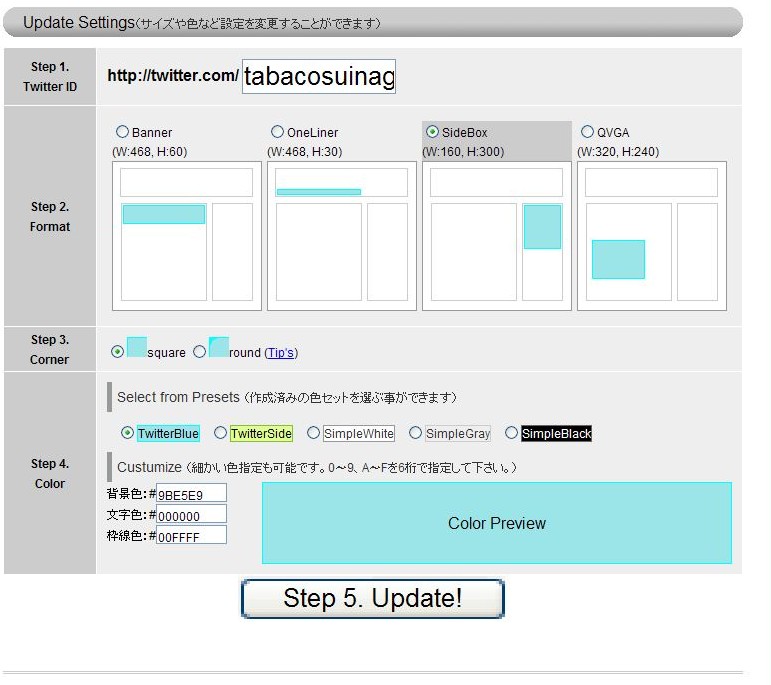Click the round corner sample icon
Viewport: 771px width, 685px height.
click(219, 347)
